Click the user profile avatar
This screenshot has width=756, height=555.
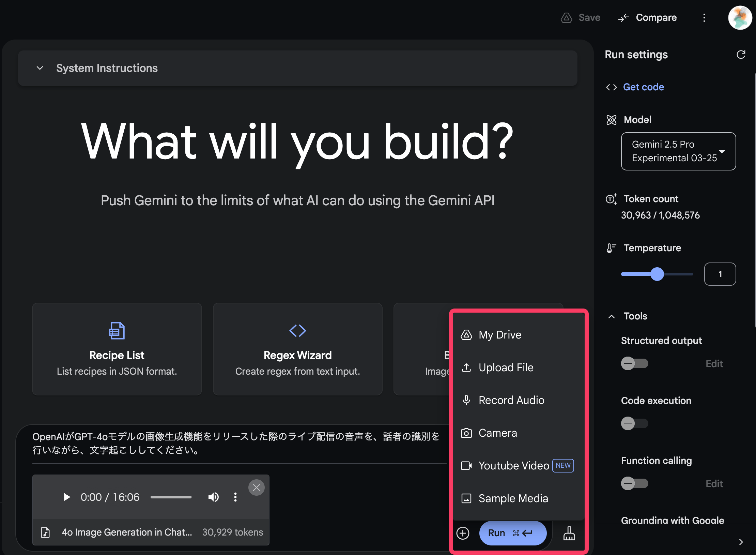point(740,18)
